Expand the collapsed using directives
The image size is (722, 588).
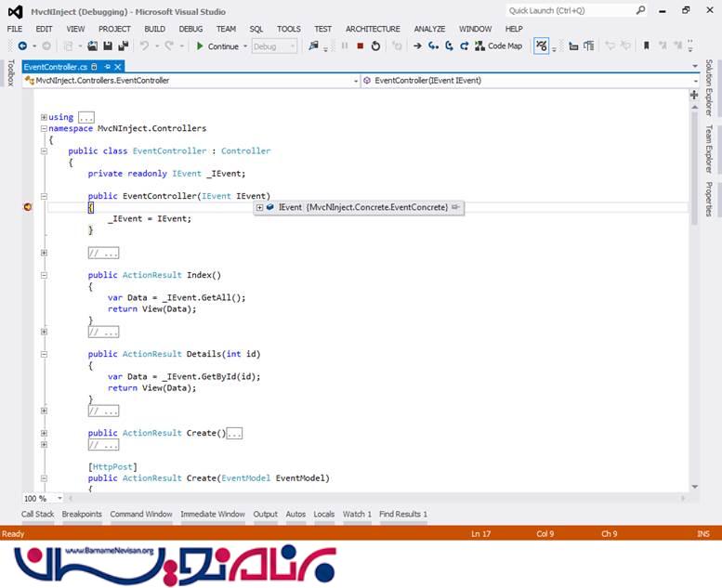tap(44, 117)
